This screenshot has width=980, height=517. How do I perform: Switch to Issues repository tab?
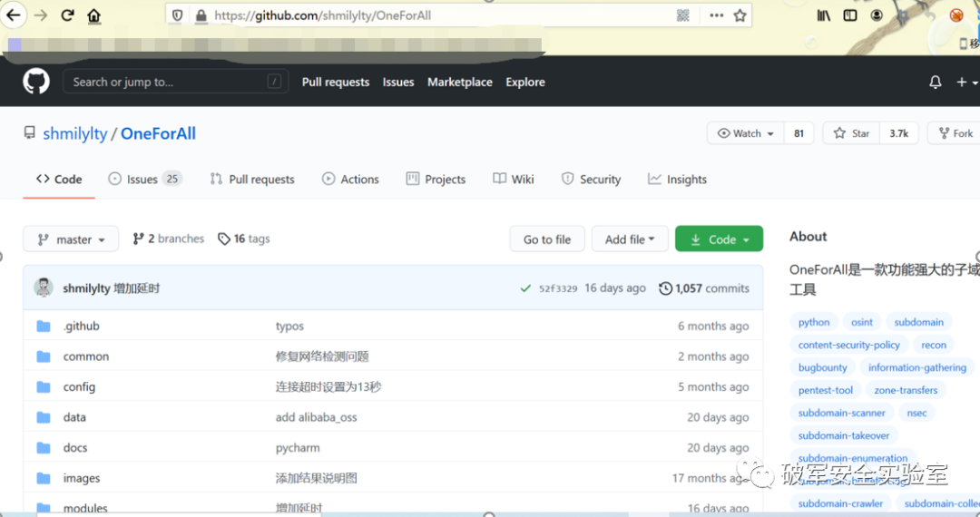pyautogui.click(x=144, y=180)
